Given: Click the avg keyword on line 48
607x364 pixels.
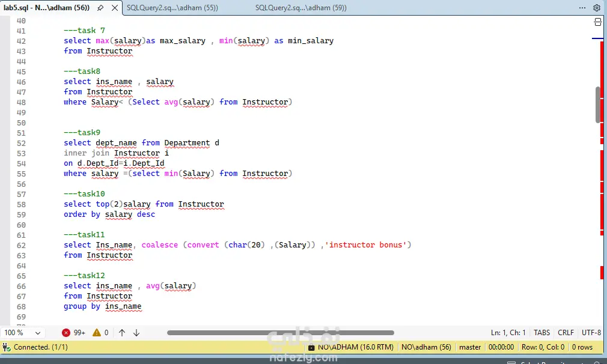Looking at the screenshot, I should (171, 102).
